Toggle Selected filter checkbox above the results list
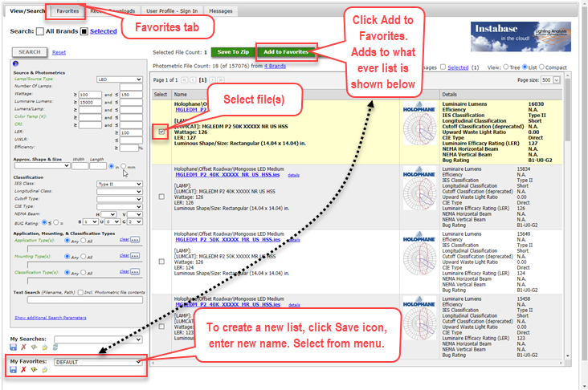The height and width of the screenshot is (390, 588). click(443, 67)
